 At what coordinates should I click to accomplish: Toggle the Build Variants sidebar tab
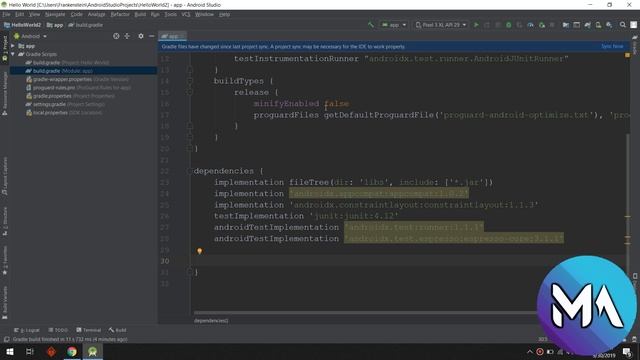pyautogui.click(x=5, y=303)
